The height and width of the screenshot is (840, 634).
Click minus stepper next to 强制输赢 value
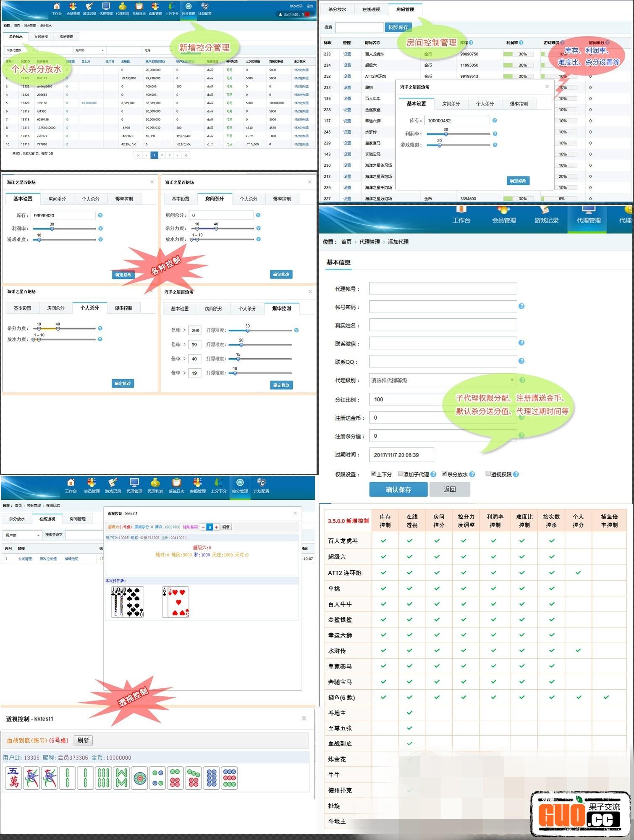click(203, 527)
